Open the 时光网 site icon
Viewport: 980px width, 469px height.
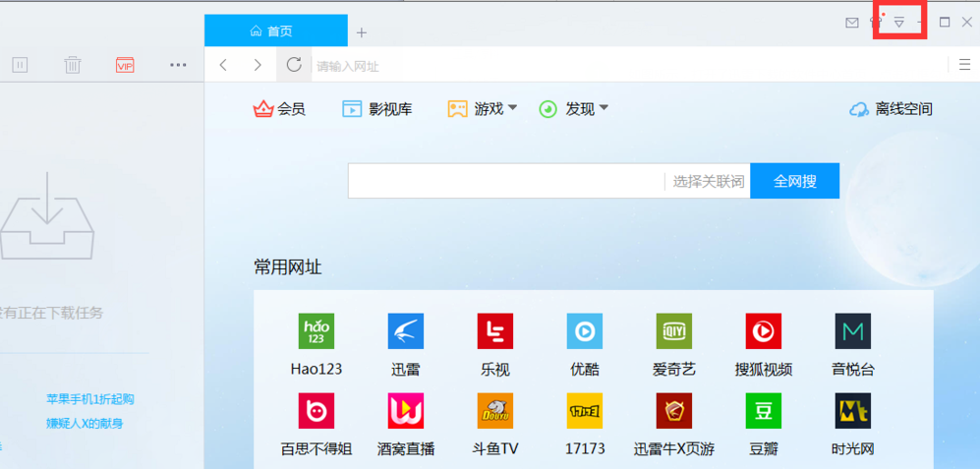click(852, 410)
